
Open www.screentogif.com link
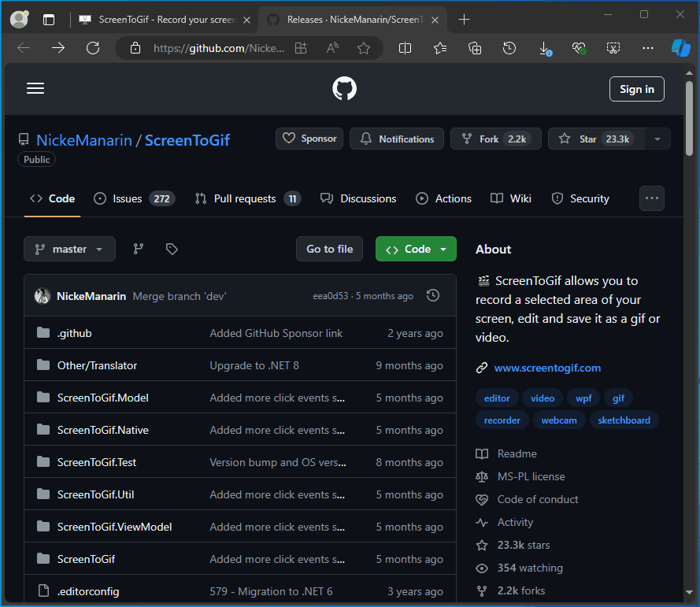click(547, 368)
